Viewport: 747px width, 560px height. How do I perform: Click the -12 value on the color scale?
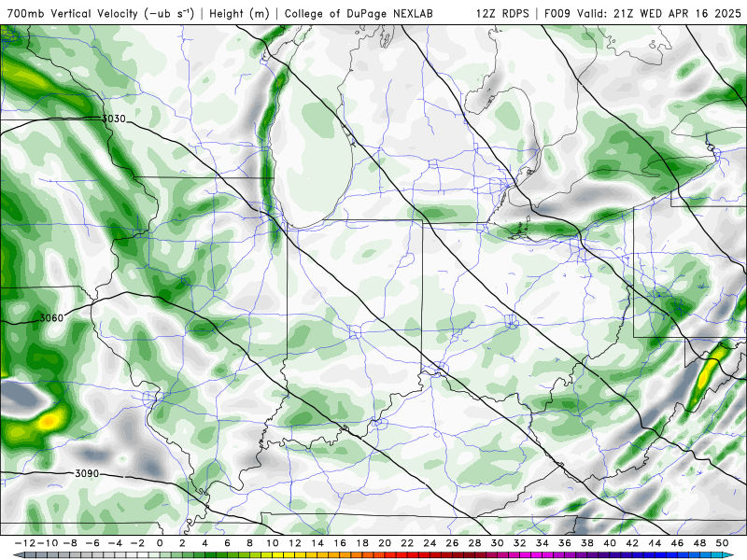(x=25, y=543)
